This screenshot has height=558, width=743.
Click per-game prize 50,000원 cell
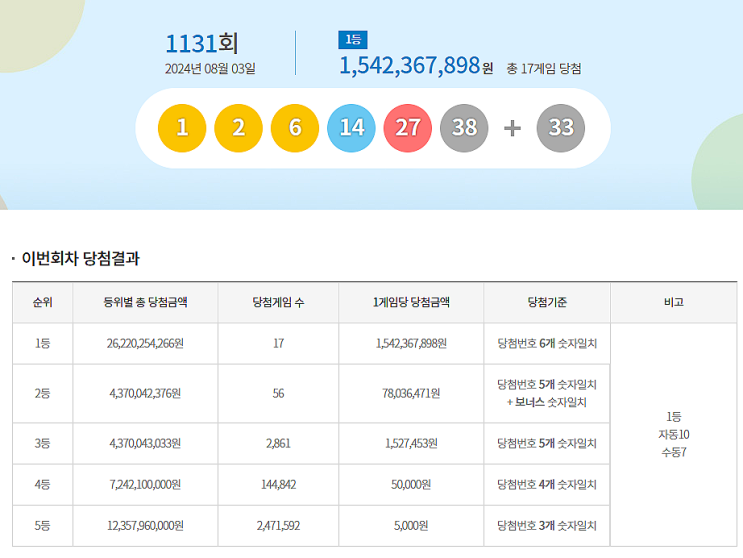[x=411, y=485]
